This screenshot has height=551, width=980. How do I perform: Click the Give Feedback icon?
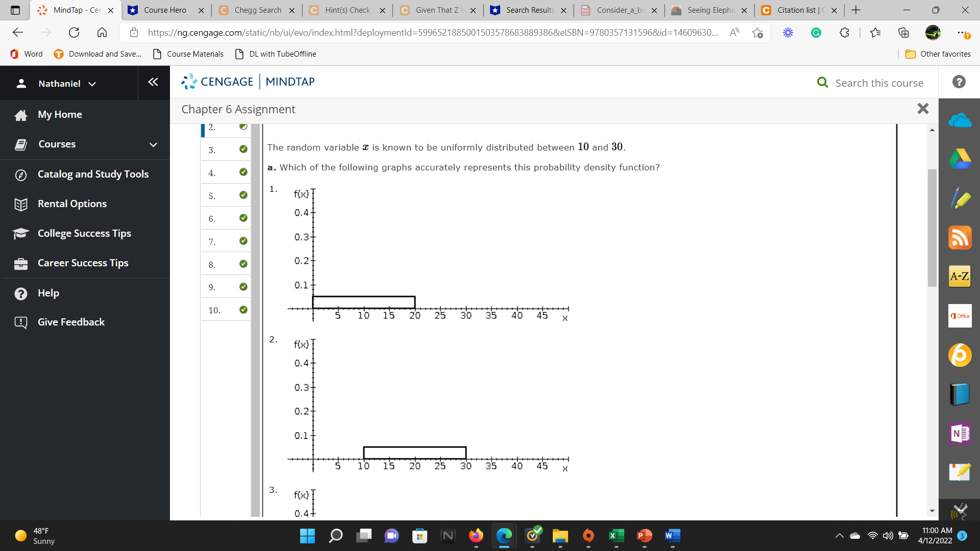[x=21, y=322]
